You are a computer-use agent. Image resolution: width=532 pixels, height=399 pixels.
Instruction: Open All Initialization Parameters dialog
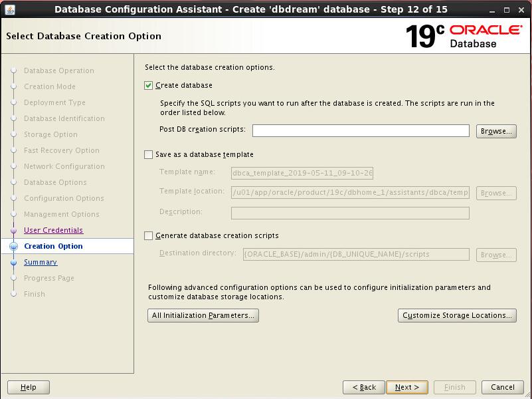[x=203, y=316]
